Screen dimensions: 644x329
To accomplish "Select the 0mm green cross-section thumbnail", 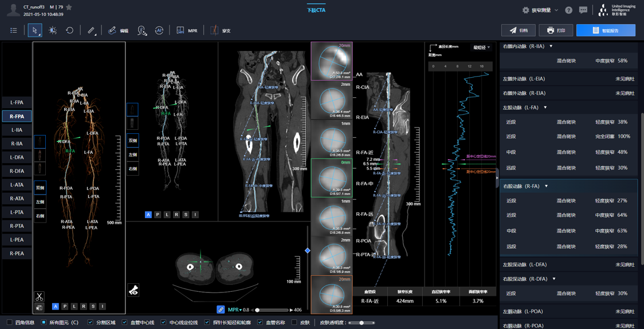I will (x=332, y=178).
